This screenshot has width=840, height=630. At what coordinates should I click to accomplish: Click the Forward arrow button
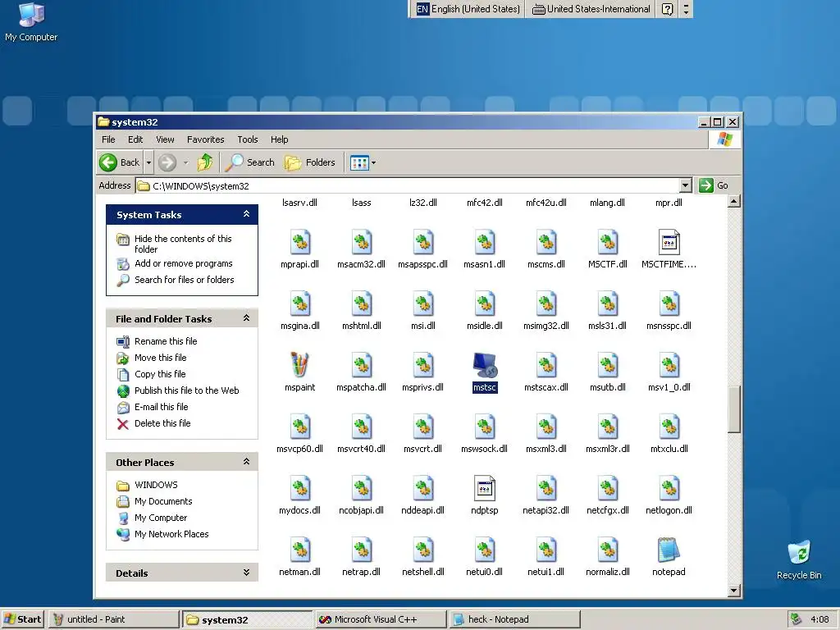[167, 162]
